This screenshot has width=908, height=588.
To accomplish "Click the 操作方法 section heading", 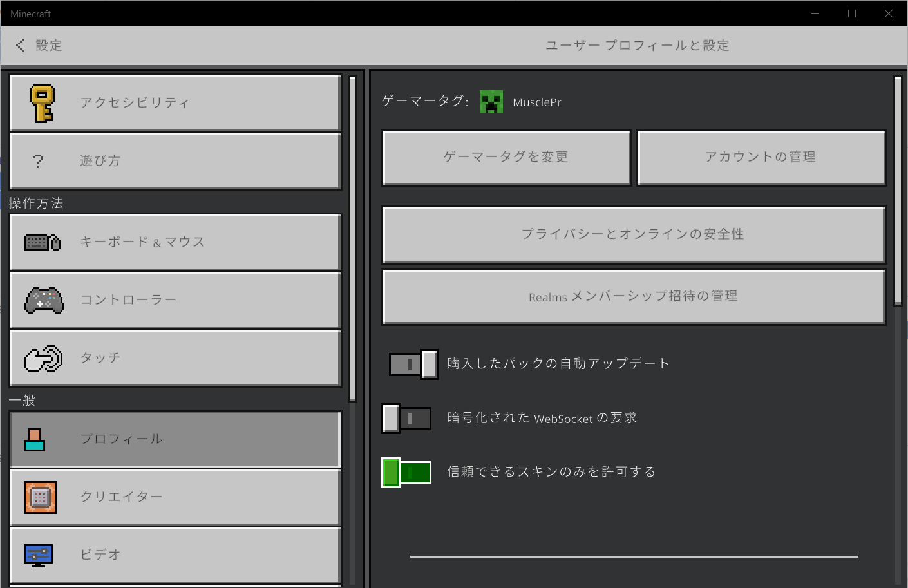I will coord(36,203).
